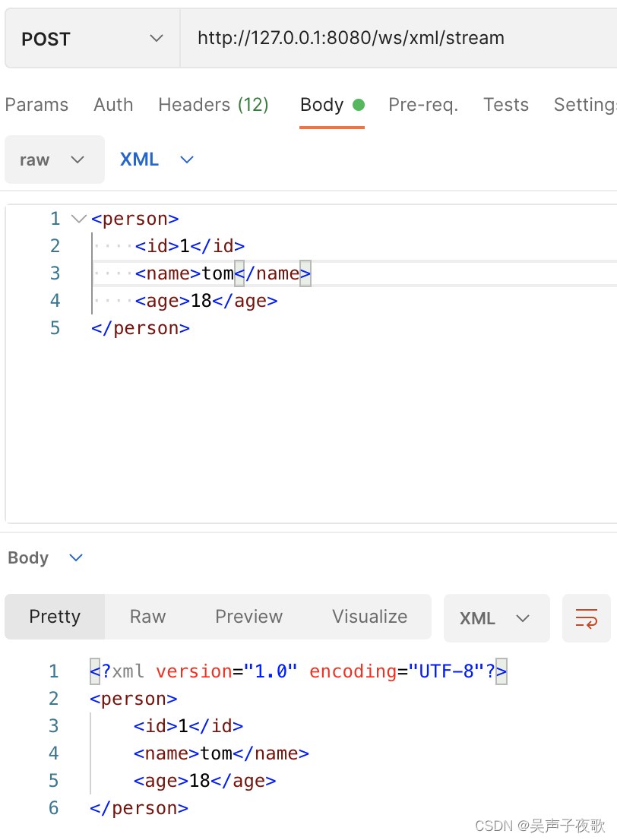Click response opening <person> line
Image resolution: width=617 pixels, height=840 pixels.
point(134,699)
